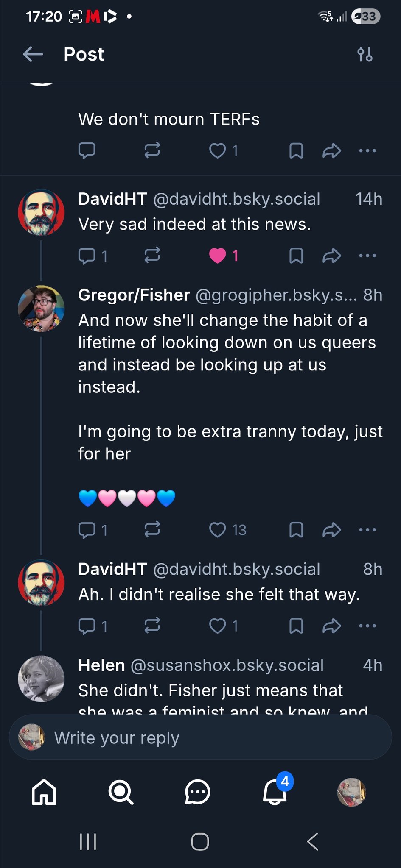Viewport: 401px width, 868px height.
Task: Share the "We don't mourn TERFs" post
Action: point(331,150)
